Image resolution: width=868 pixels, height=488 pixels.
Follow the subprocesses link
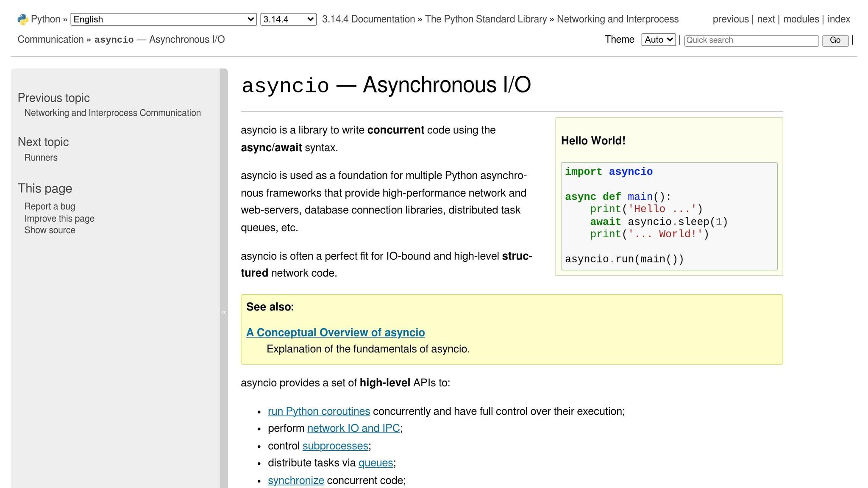pyautogui.click(x=335, y=446)
